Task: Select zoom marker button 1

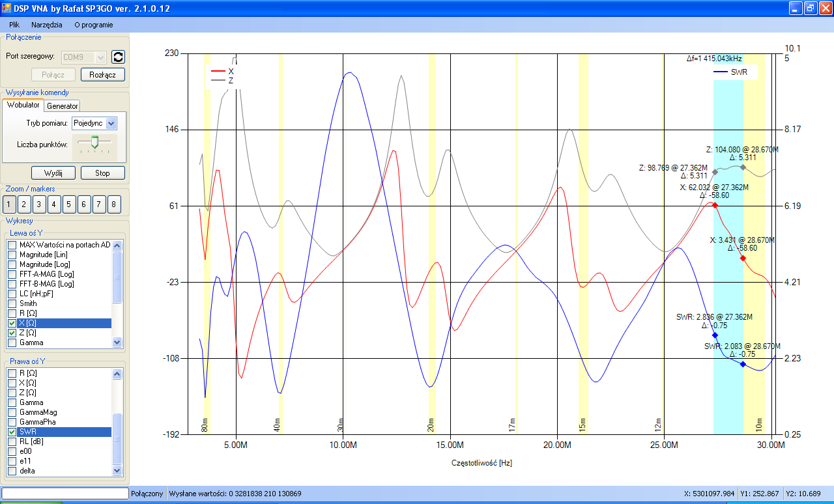Action: pos(10,205)
